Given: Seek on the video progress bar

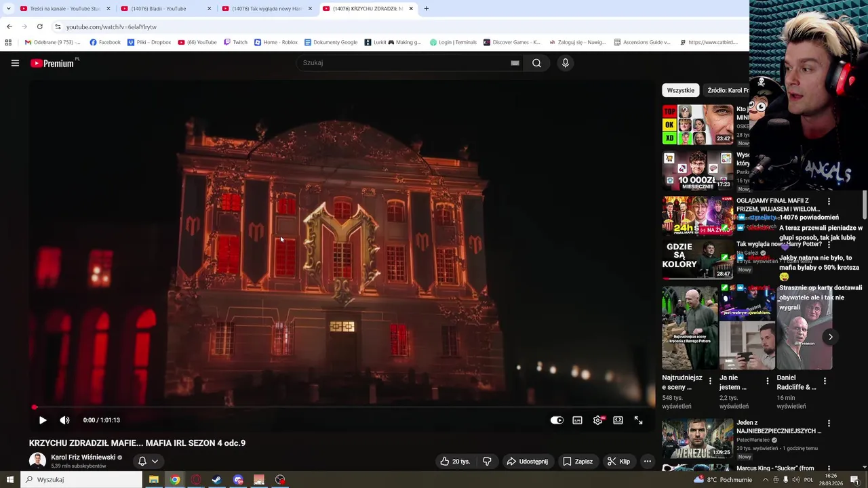Looking at the screenshot, I should pos(342,407).
